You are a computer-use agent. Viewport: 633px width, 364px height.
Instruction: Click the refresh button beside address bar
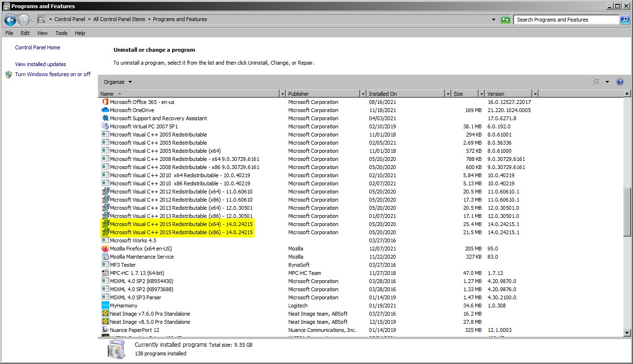point(505,20)
